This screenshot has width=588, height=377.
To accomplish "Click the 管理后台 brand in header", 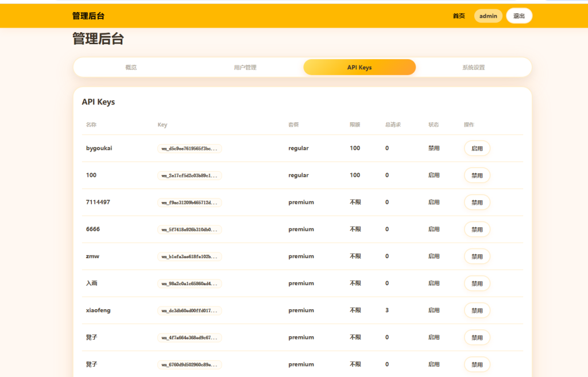I will click(88, 15).
